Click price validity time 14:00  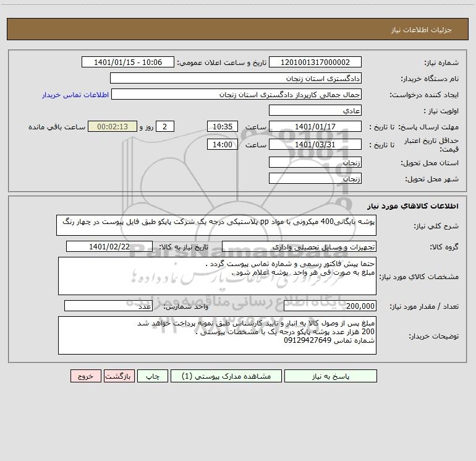222,144
